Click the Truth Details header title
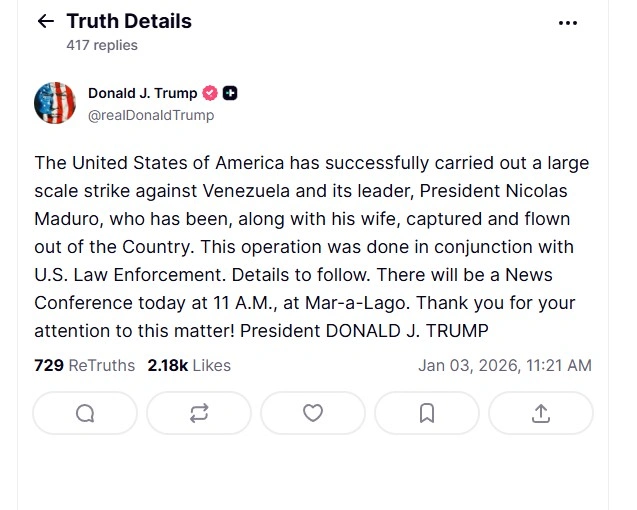This screenshot has width=637, height=510. coord(129,21)
